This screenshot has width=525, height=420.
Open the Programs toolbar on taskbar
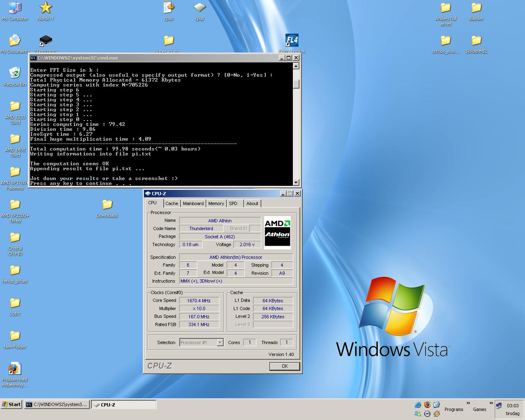coord(454,409)
